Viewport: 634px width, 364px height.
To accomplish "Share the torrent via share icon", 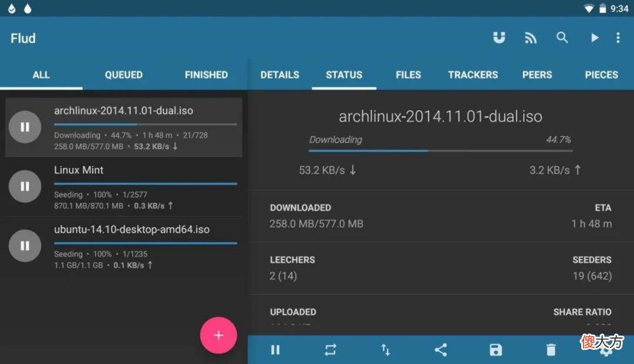I will coord(441,350).
